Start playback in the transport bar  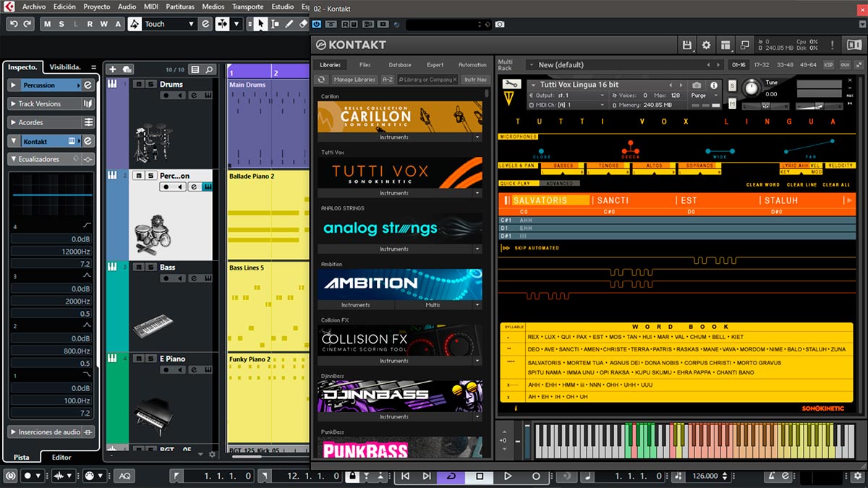[x=508, y=476]
